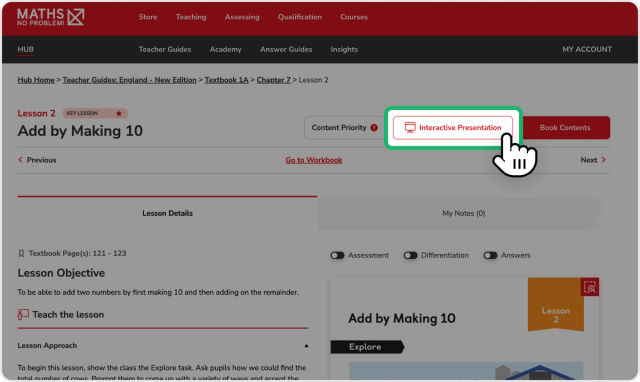Click the Lesson Objective heading

point(61,273)
